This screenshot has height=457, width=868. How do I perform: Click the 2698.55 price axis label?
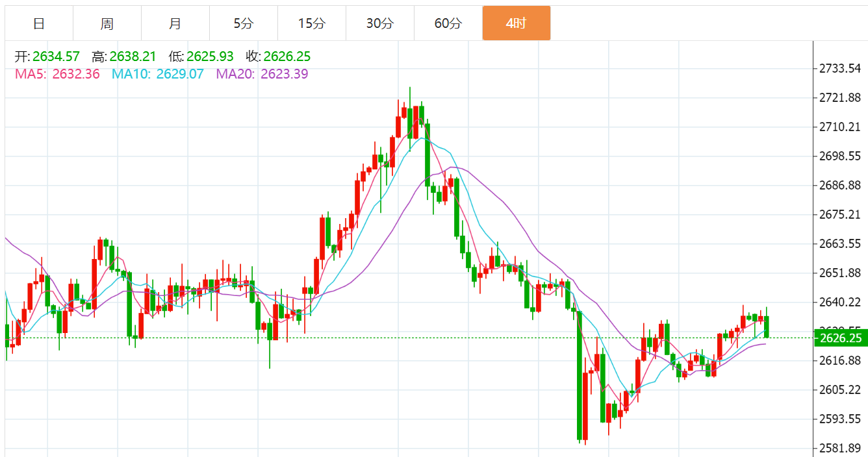tap(840, 156)
